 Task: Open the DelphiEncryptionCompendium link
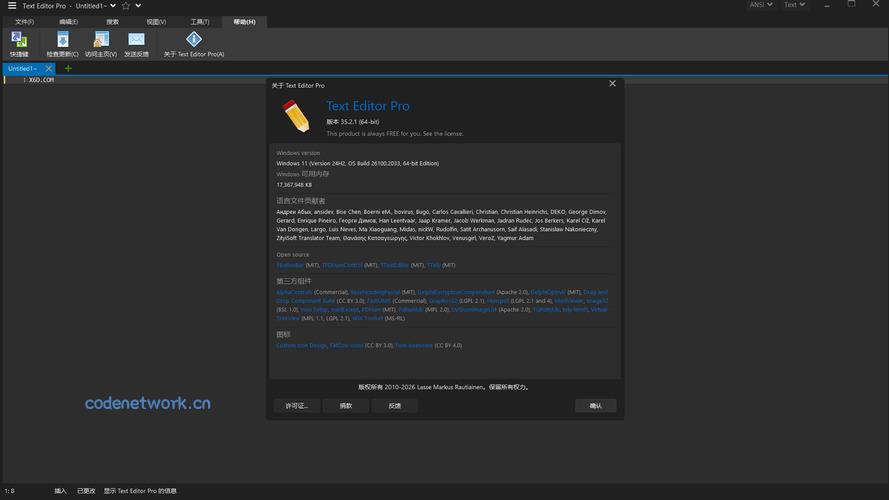456,293
